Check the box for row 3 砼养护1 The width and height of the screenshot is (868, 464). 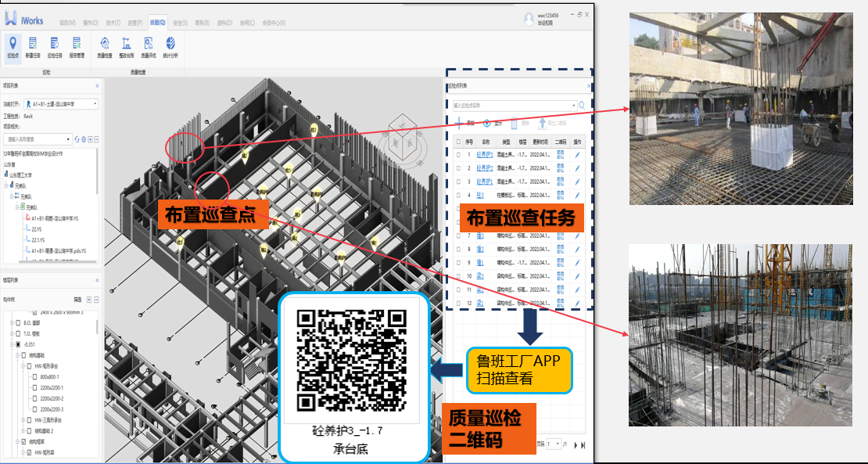tap(458, 182)
